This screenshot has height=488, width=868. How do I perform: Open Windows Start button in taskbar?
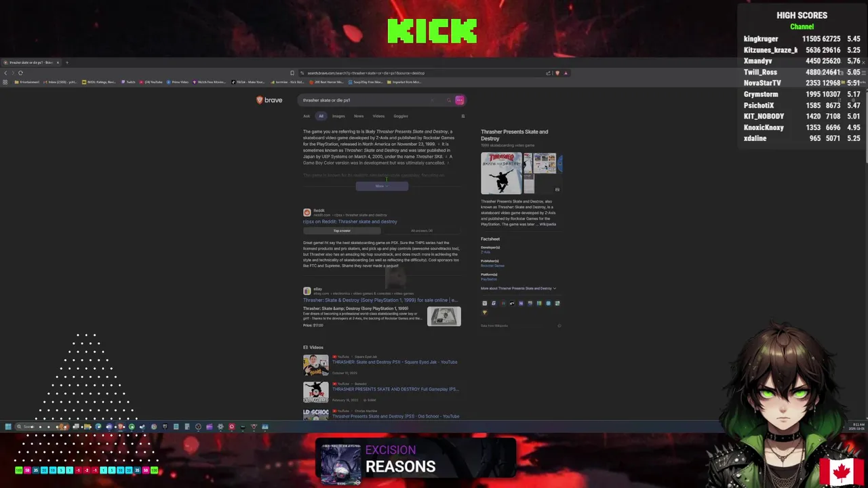[x=8, y=426]
